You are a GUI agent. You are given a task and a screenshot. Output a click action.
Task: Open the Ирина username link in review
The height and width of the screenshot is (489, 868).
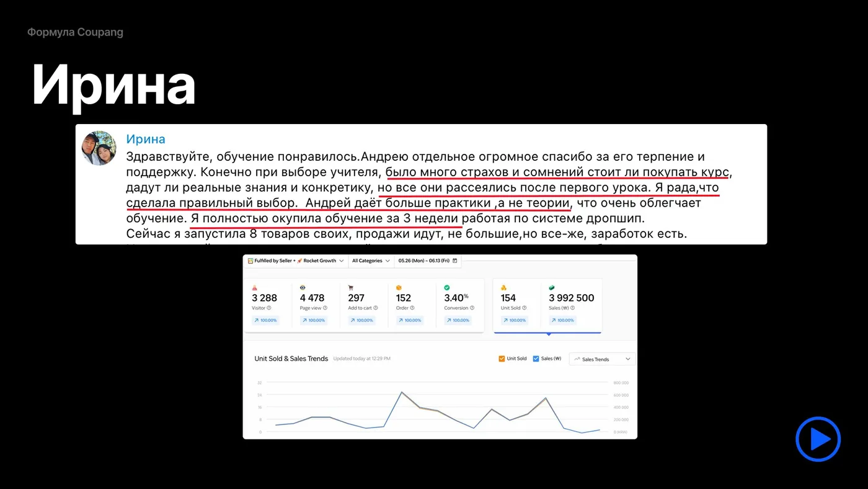pos(146,139)
